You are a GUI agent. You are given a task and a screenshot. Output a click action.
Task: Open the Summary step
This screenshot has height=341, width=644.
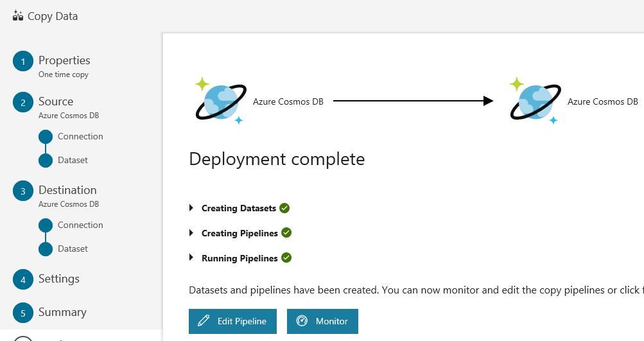62,312
